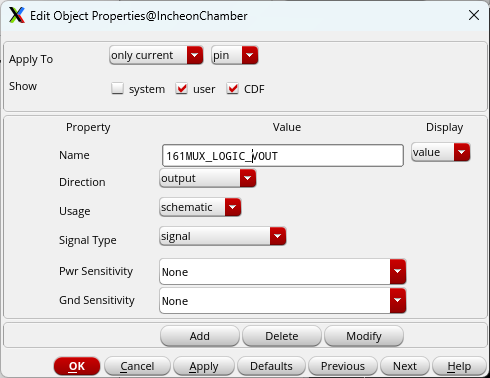The height and width of the screenshot is (378, 490).
Task: Click the 'Signal Type' label
Action: coord(88,240)
